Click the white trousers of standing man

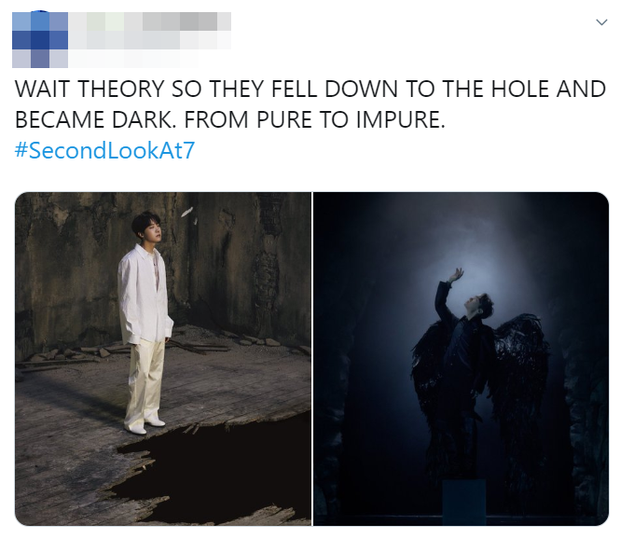point(144,380)
